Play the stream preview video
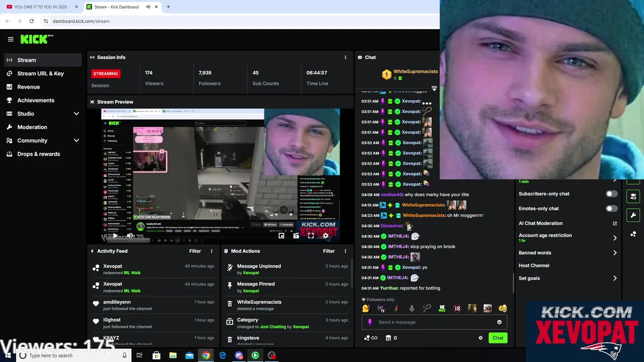The image size is (644, 362). coord(115,235)
